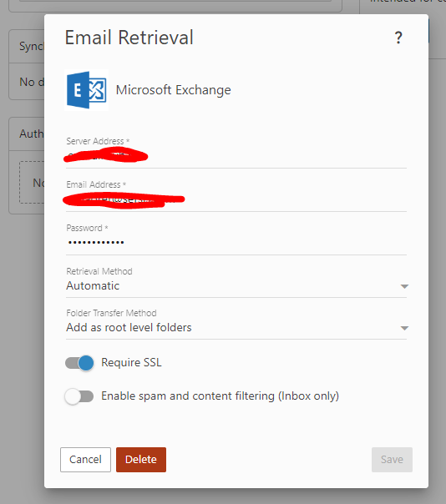Click the 'Email Retrieval' dialog title
The height and width of the screenshot is (504, 446).
[129, 38]
